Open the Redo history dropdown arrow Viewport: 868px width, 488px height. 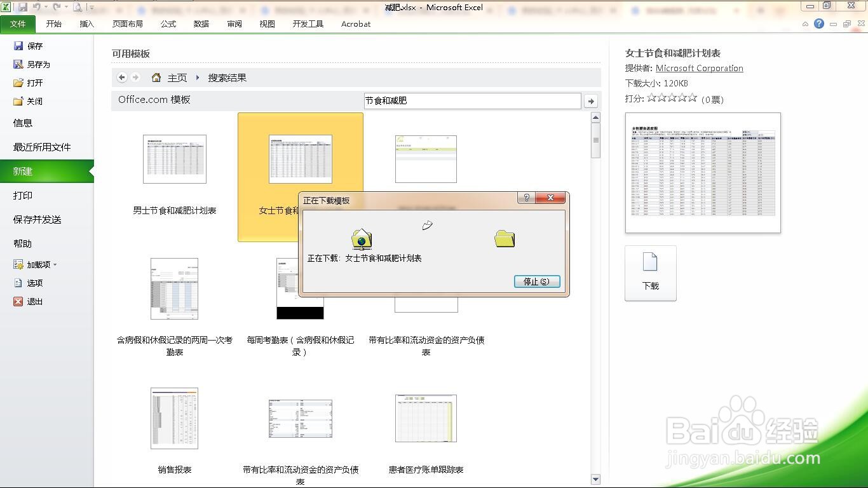coord(66,8)
